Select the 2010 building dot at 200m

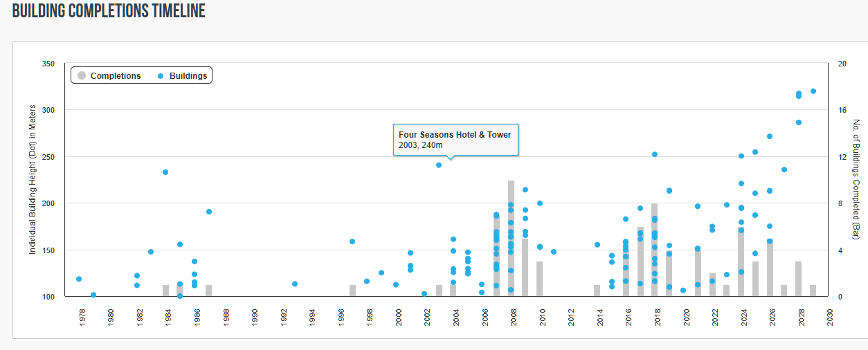[540, 203]
